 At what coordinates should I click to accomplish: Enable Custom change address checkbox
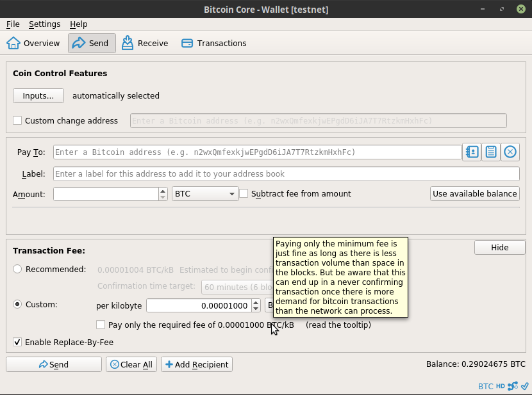[x=17, y=120]
